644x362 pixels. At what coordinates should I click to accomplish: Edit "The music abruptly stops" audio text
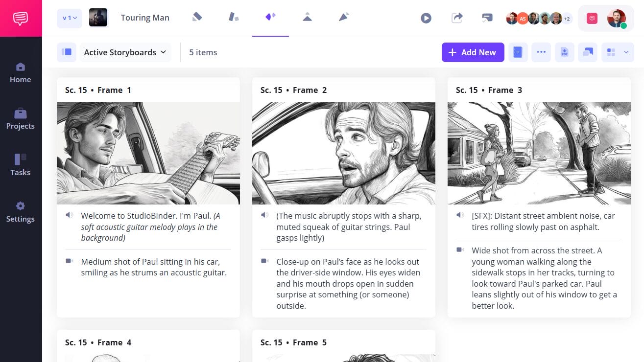349,227
